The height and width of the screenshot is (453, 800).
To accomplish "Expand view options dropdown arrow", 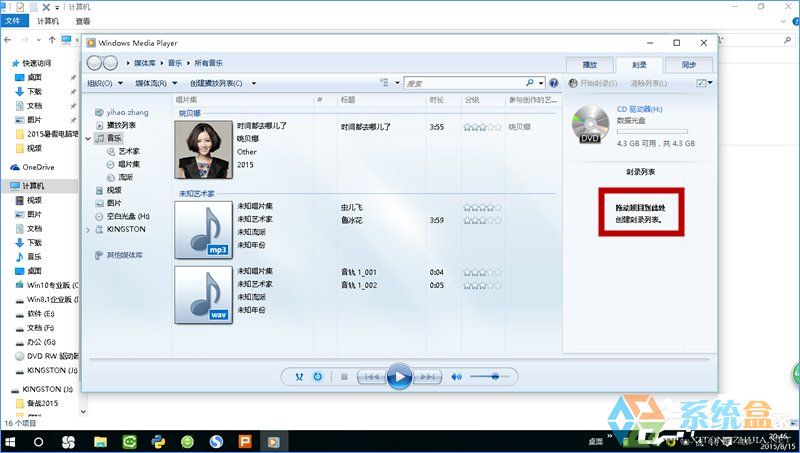I will pyautogui.click(x=397, y=83).
